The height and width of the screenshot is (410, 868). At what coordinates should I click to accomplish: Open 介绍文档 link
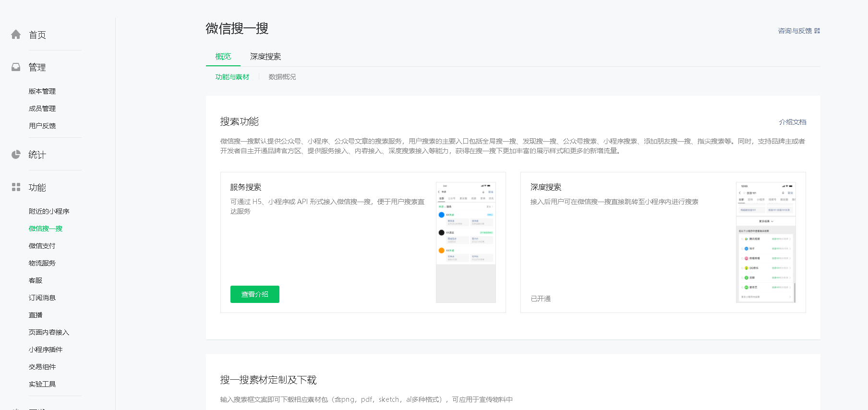coord(793,122)
